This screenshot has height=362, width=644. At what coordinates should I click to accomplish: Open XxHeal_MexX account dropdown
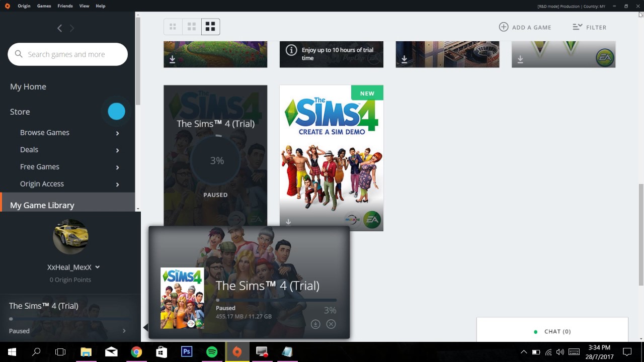click(73, 267)
